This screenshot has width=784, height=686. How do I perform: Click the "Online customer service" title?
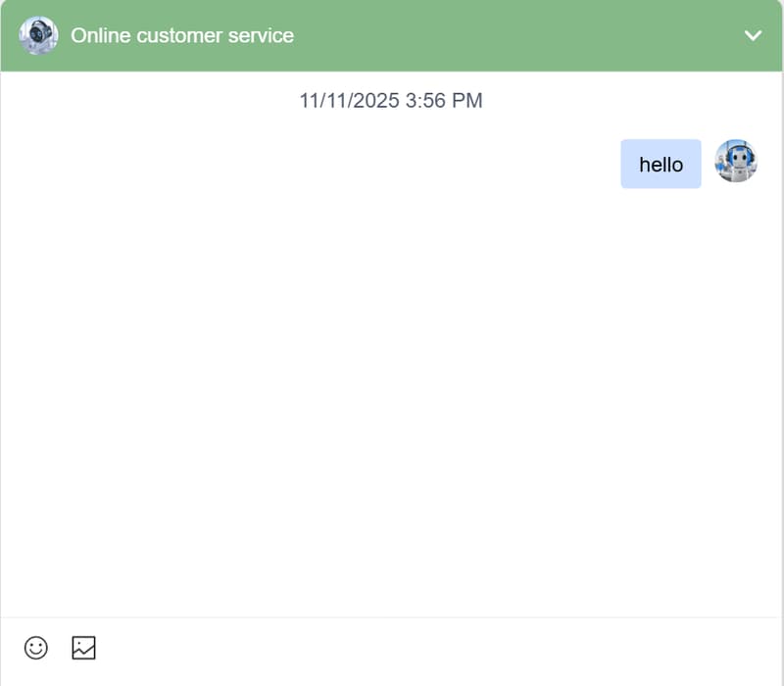point(182,35)
